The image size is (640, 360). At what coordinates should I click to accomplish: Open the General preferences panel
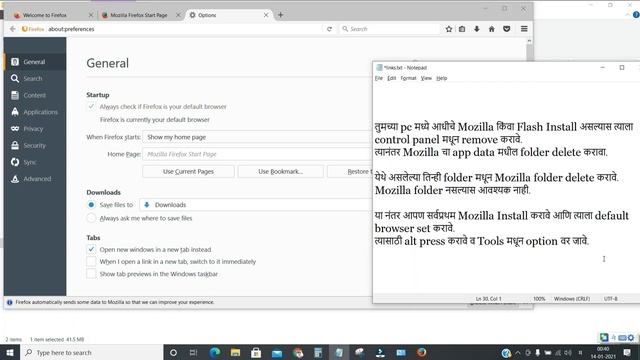[x=35, y=62]
